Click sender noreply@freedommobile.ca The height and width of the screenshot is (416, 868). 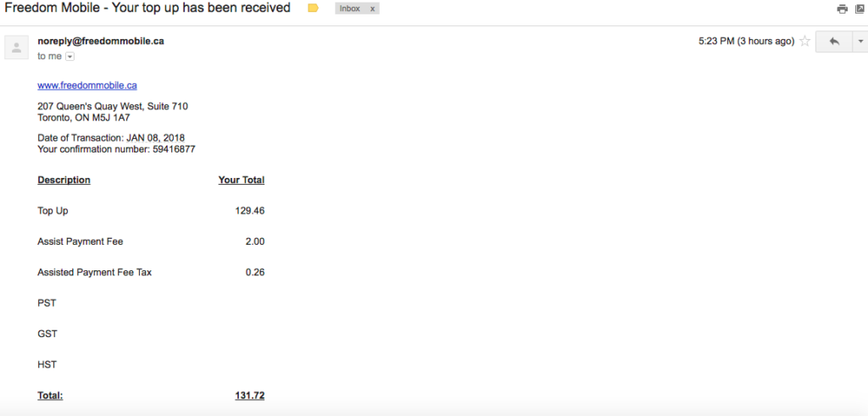click(101, 41)
